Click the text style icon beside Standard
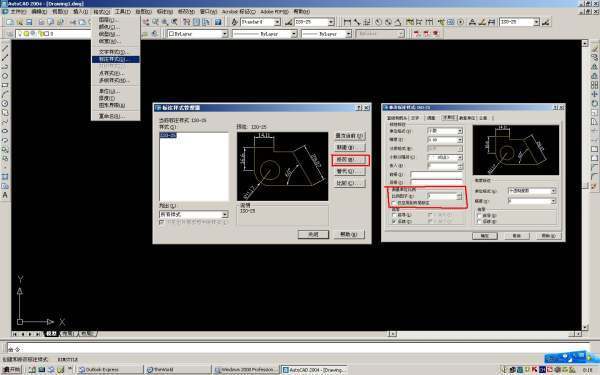Screen dimensions: 600x375 pyautogui.click(x=235, y=22)
